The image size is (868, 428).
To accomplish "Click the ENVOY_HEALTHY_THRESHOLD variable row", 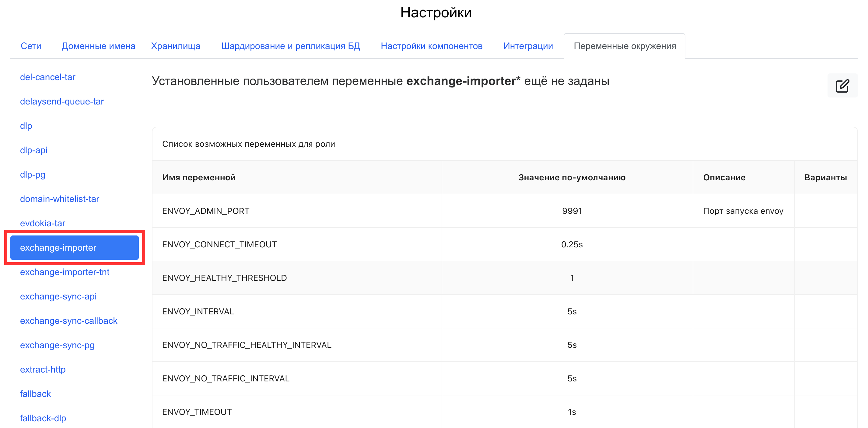I will point(224,278).
